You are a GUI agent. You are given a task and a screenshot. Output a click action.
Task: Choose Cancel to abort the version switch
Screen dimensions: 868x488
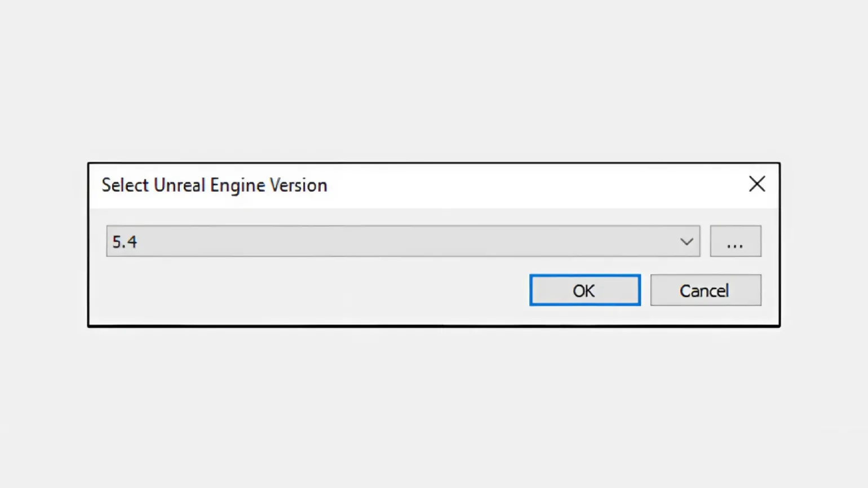705,290
